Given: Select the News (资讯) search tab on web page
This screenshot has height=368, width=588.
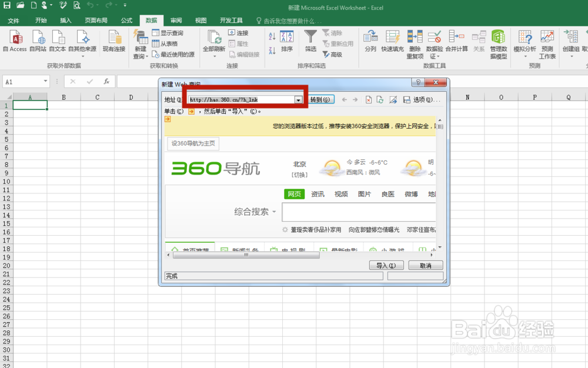Looking at the screenshot, I should [x=318, y=194].
